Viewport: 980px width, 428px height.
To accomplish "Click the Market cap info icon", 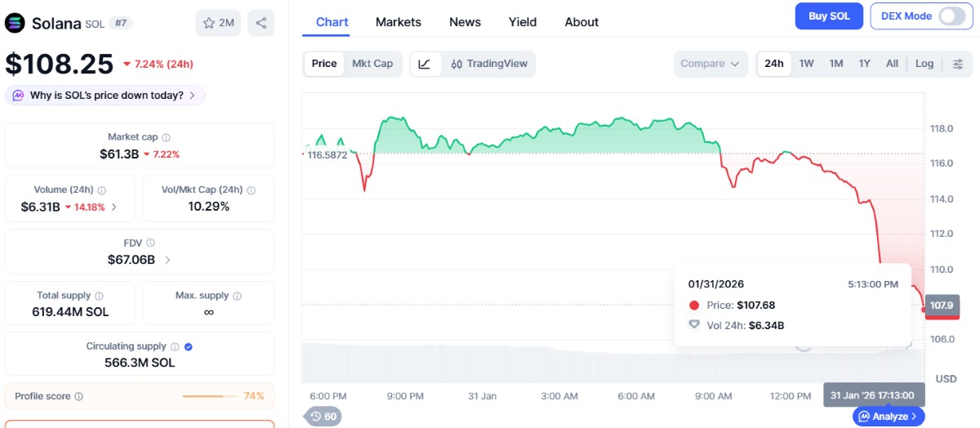I will click(167, 138).
